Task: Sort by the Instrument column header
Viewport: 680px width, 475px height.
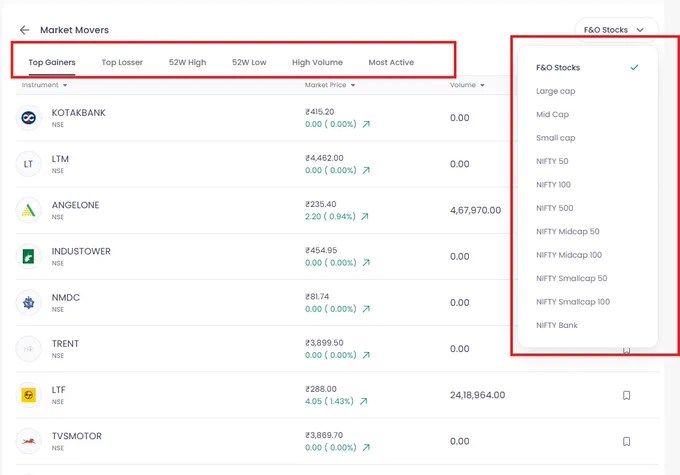Action: (44, 85)
